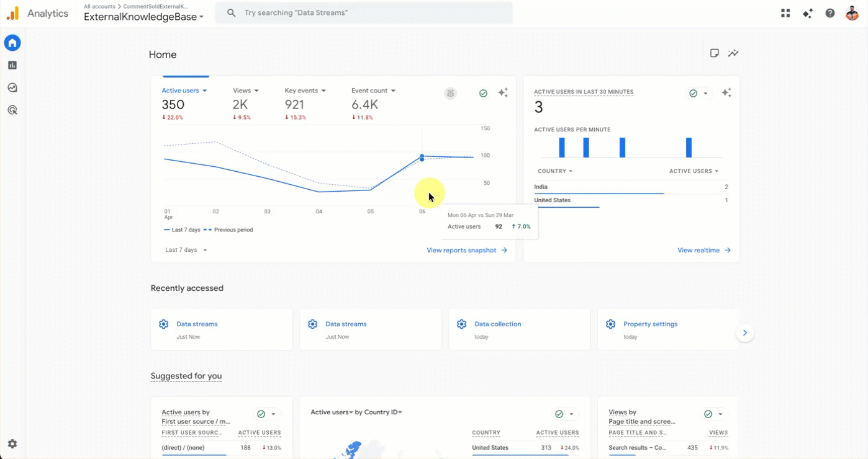Viewport: 868px width, 459px height.
Task: Click the next arrow in Recently accessed
Action: click(744, 333)
